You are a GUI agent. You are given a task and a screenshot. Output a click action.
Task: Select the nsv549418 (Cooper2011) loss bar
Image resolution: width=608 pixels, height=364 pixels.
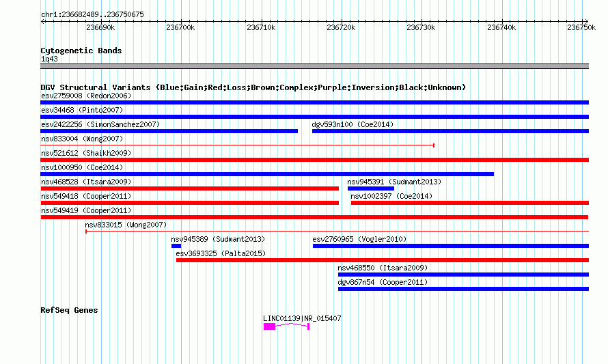(190, 203)
